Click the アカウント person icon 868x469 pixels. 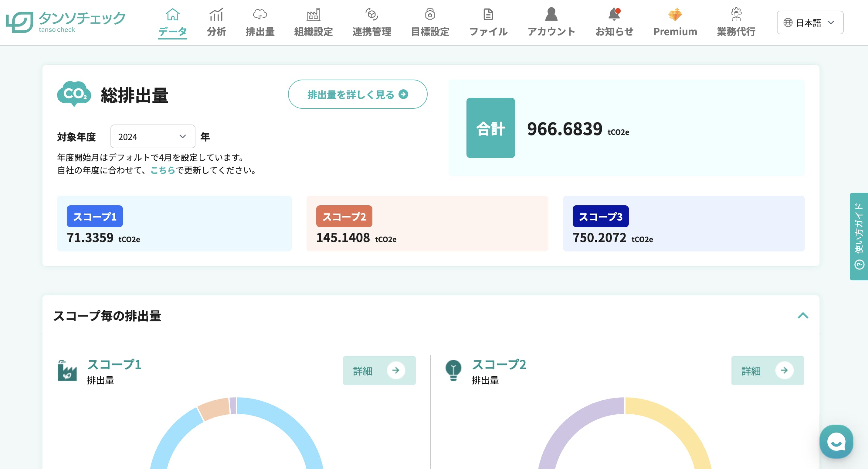(551, 15)
